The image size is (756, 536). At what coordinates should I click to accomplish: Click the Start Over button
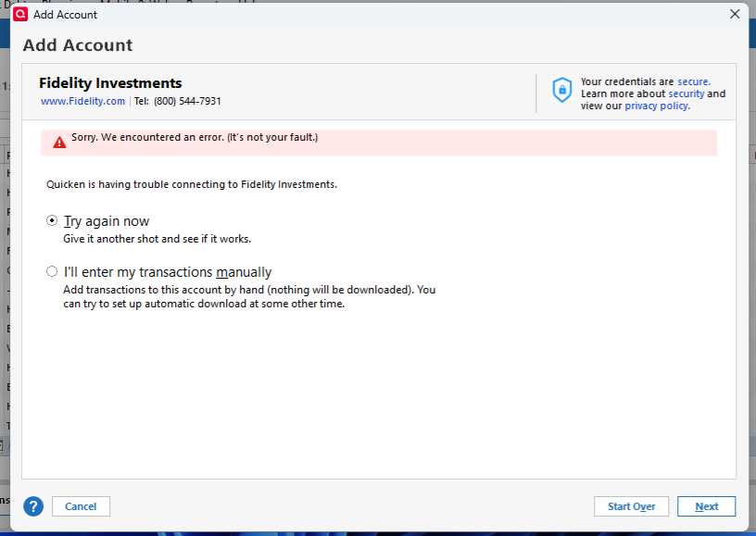[631, 506]
